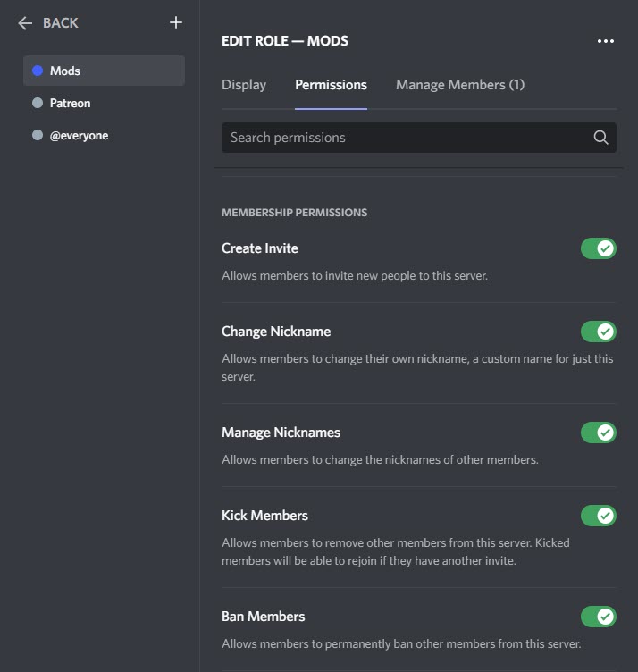638x672 pixels.
Task: Open the three-dot more options menu
Action: coord(606,41)
